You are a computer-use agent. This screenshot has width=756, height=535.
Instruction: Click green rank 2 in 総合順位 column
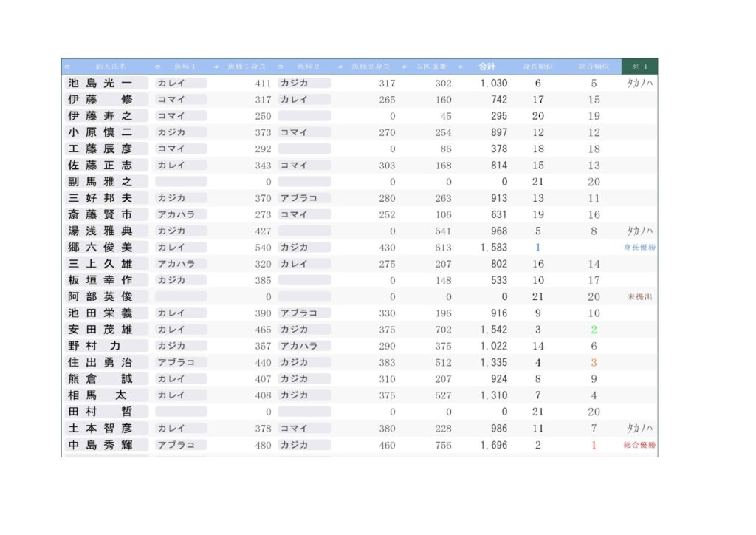pyautogui.click(x=594, y=330)
